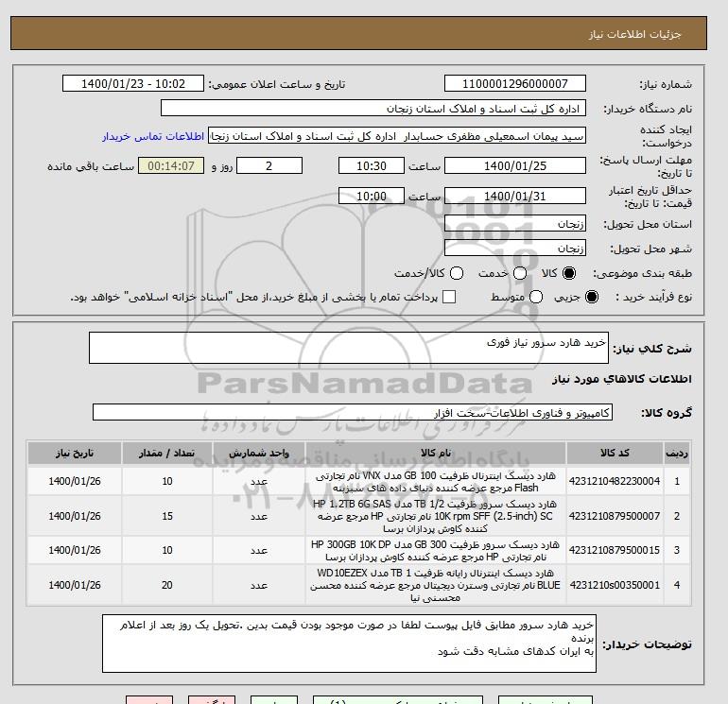The height and width of the screenshot is (704, 728).
Task: Click row number 2 cell
Action: [x=677, y=516]
